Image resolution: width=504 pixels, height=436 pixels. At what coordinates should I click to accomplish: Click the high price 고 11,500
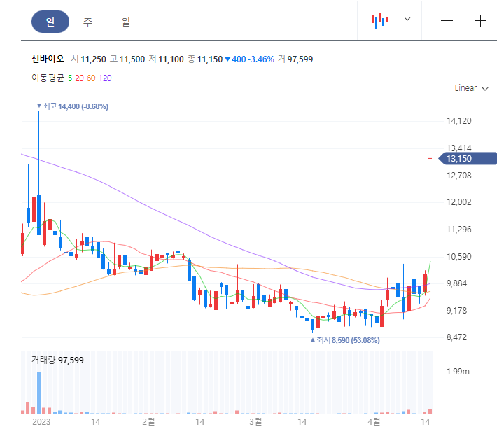(127, 59)
